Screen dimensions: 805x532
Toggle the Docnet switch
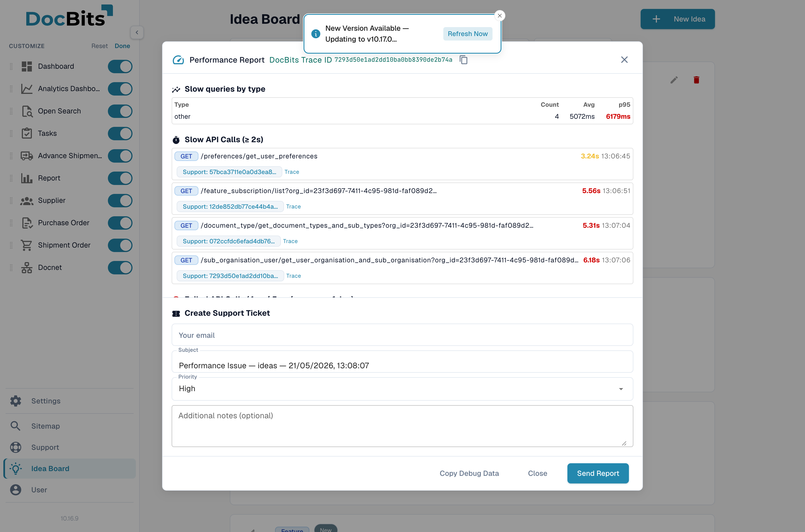(x=120, y=268)
